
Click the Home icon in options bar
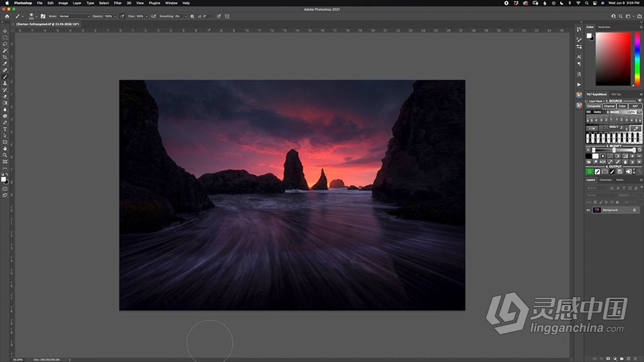tap(7, 16)
